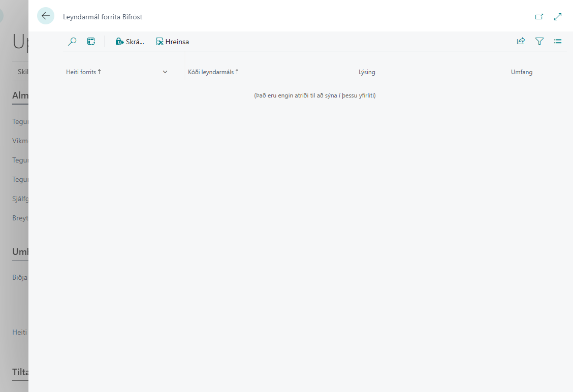Open the share icon in toolbar
The width and height of the screenshot is (573, 392).
point(521,41)
